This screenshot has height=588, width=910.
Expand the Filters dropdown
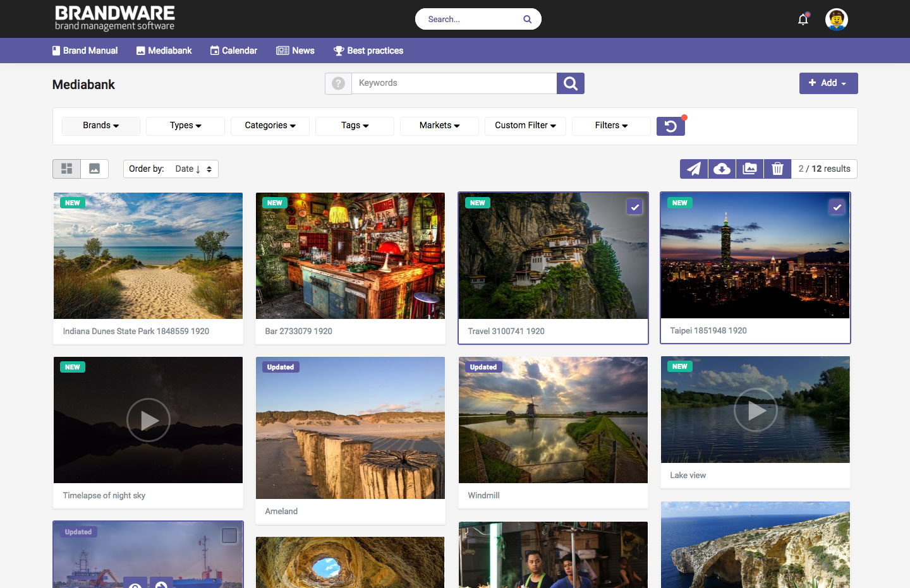pos(611,126)
